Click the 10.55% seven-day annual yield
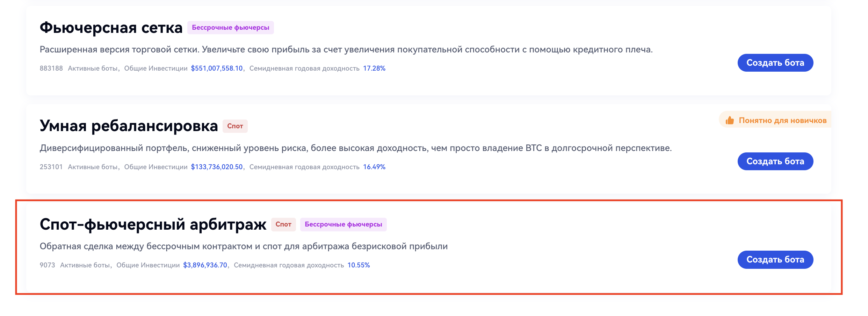 point(359,265)
